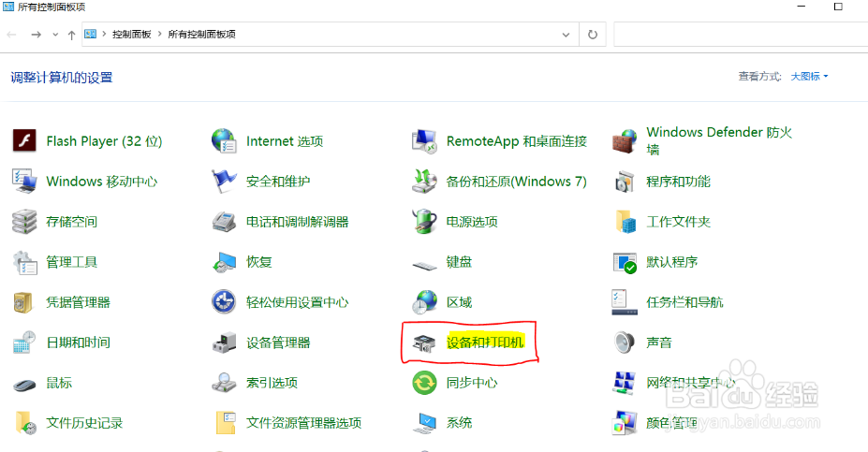The width and height of the screenshot is (868, 452).
Task: Open the RemoteApp 和桌面连接 icon
Action: tap(424, 141)
